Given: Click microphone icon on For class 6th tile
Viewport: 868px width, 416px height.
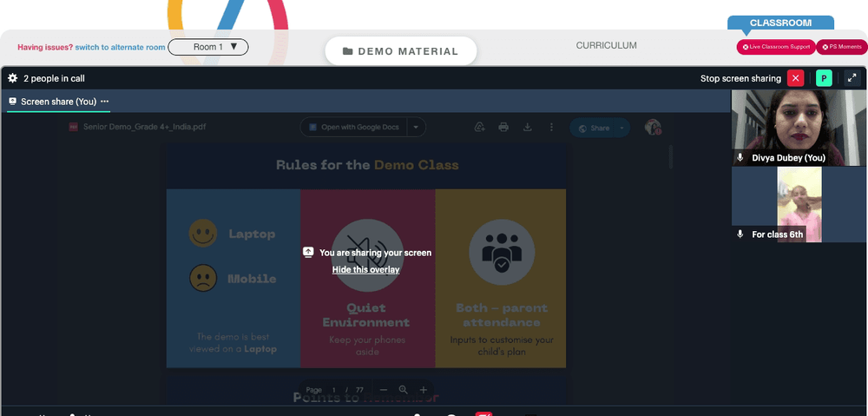Looking at the screenshot, I should click(740, 234).
